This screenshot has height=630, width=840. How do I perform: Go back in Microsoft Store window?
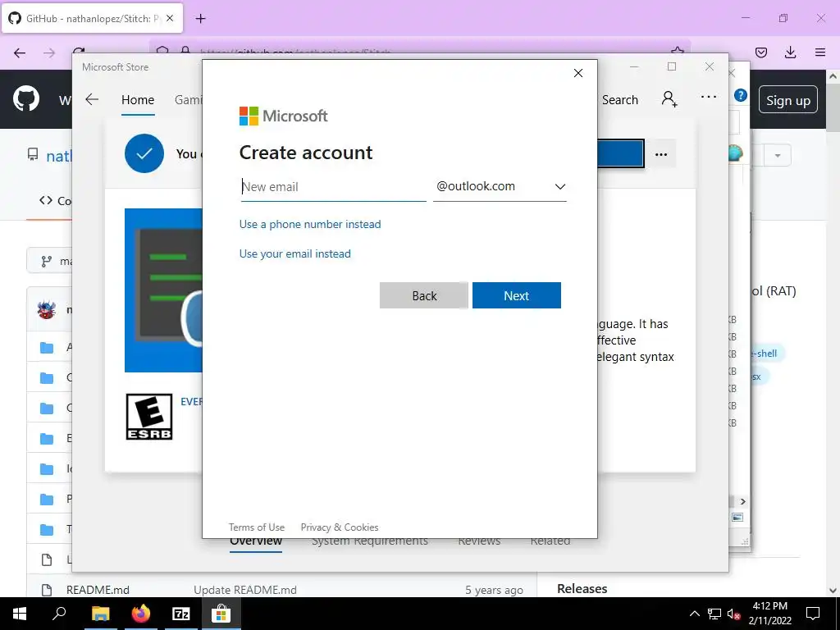[x=92, y=99]
